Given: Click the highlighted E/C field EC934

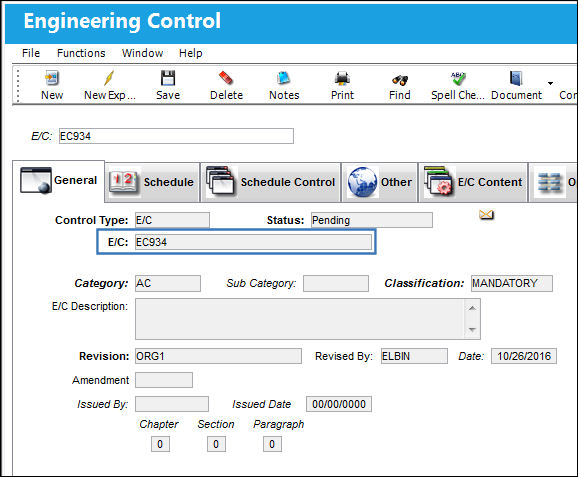Looking at the screenshot, I should (x=254, y=242).
